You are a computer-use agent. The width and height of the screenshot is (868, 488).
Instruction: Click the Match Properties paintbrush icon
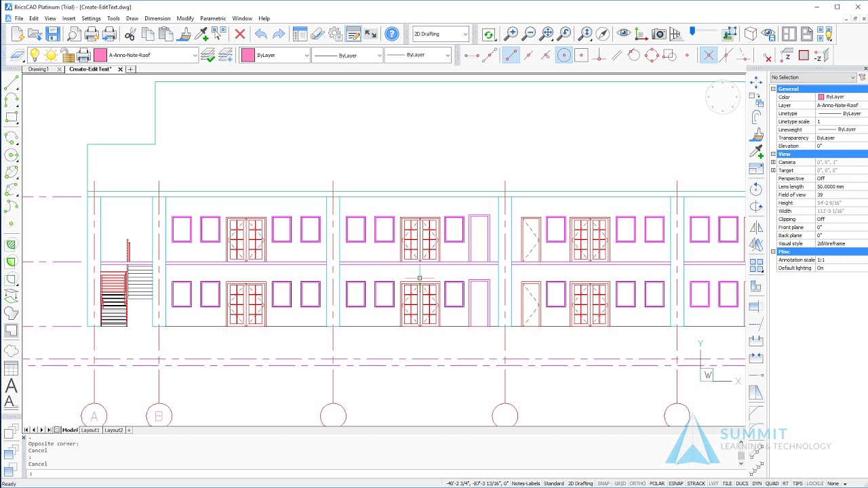point(184,34)
